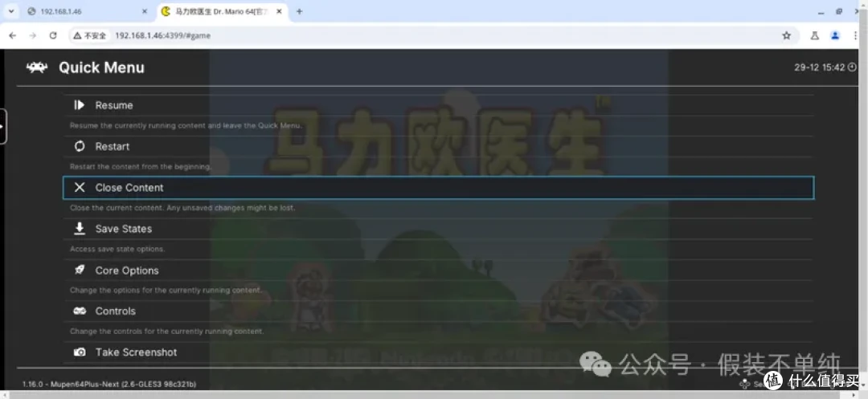Click the Close Content warning description
The image size is (868, 399).
[x=182, y=208]
